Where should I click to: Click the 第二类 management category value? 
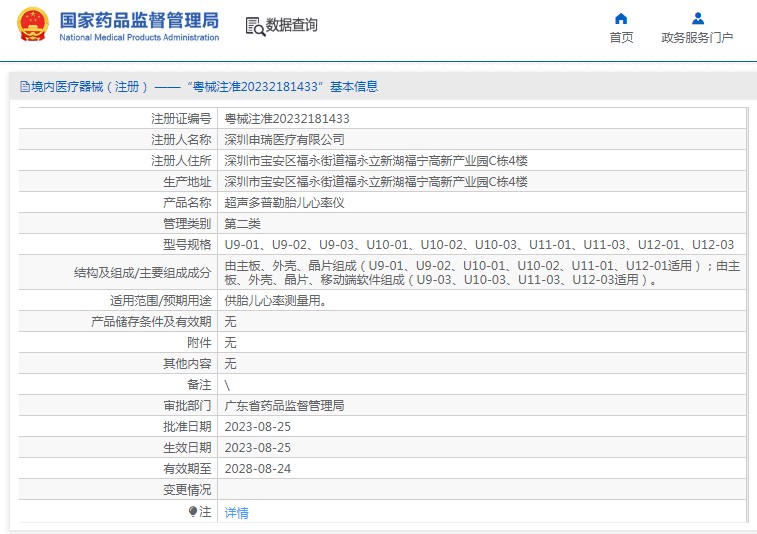[x=242, y=224]
